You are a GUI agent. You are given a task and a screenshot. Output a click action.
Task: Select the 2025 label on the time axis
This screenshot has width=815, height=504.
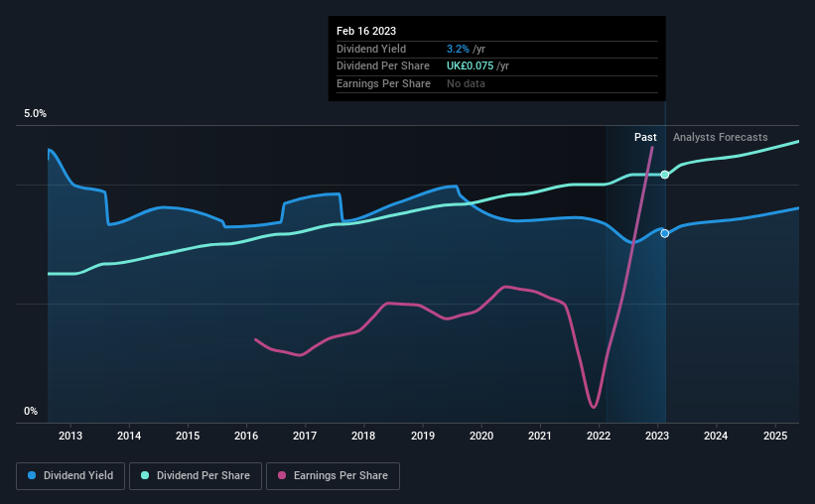[775, 436]
